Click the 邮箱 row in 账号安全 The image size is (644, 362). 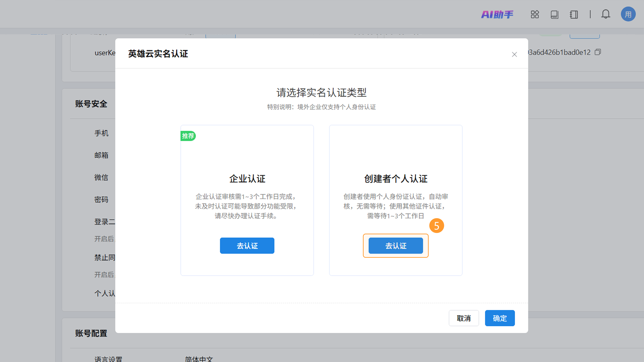101,155
